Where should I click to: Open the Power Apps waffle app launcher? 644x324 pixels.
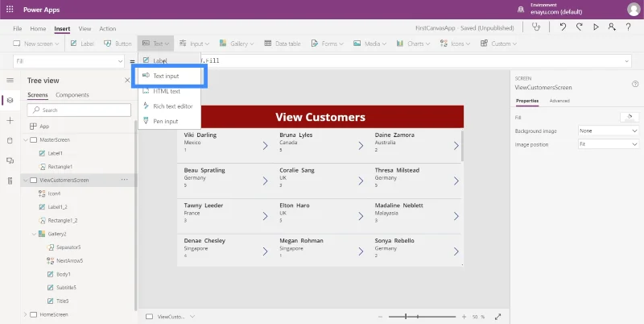[x=10, y=10]
